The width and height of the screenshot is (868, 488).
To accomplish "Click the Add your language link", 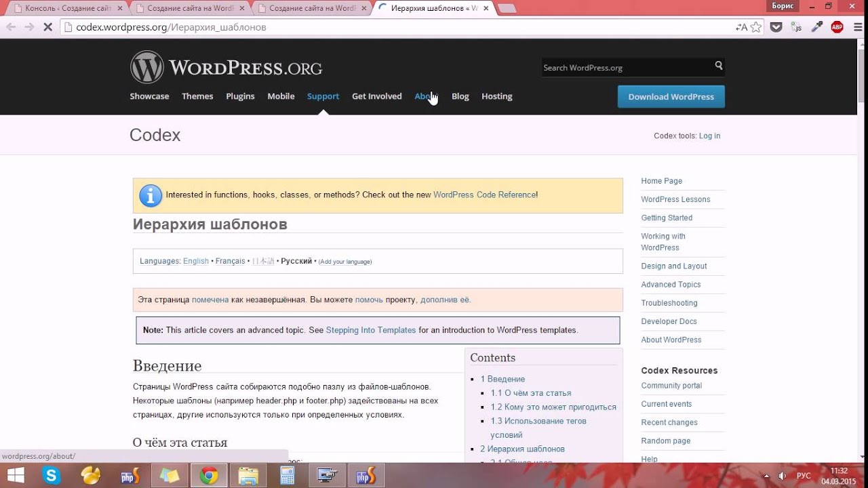I will [345, 262].
